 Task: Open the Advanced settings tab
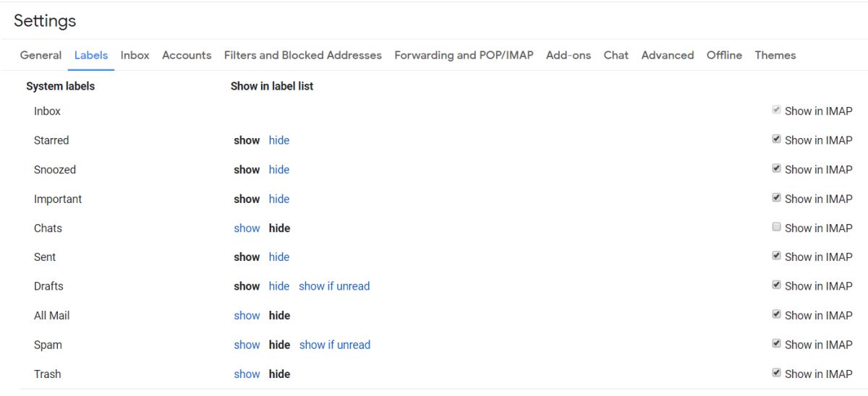tap(668, 55)
